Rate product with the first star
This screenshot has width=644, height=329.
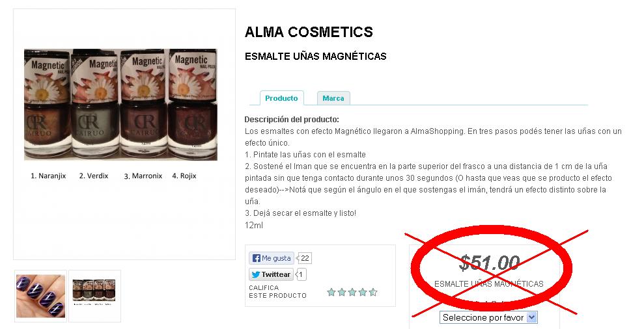coord(331,292)
